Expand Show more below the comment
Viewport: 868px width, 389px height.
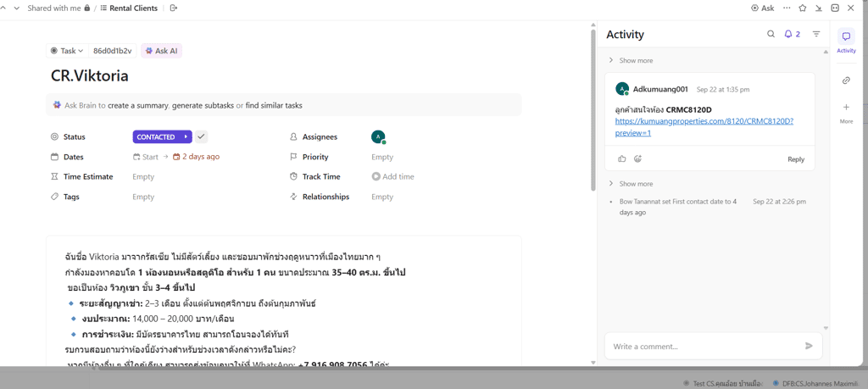point(635,184)
